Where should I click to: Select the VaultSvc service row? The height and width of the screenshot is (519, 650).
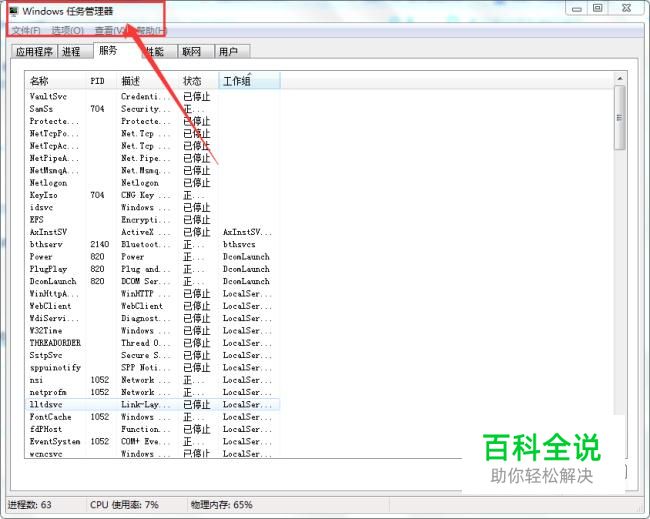(x=153, y=97)
